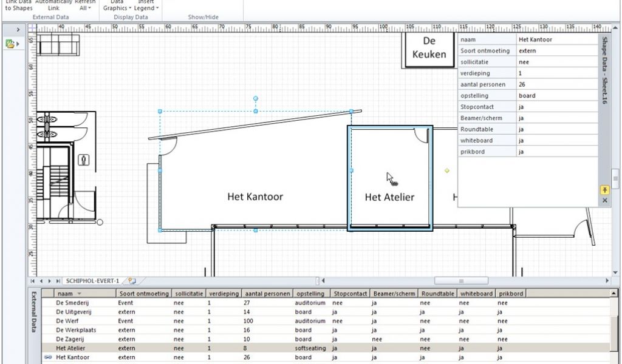622x364 pixels.
Task: Pin the Shape Data window
Action: [604, 190]
